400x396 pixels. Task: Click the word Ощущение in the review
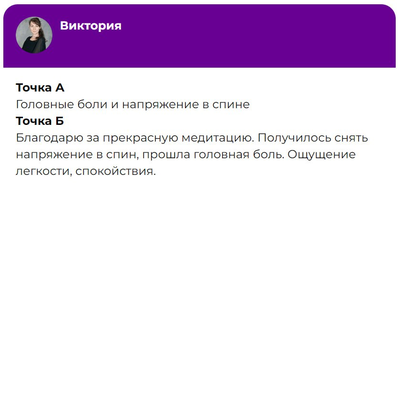pyautogui.click(x=322, y=155)
